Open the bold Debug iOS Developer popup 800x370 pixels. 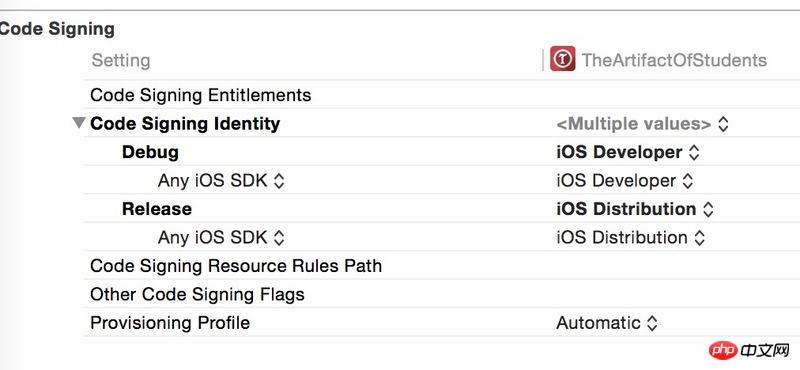click(x=628, y=152)
